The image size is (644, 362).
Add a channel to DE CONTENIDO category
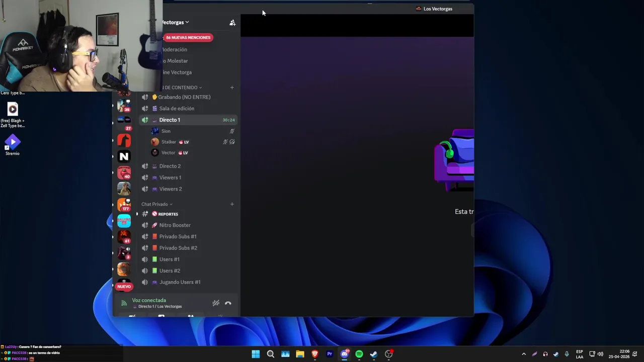pos(232,87)
